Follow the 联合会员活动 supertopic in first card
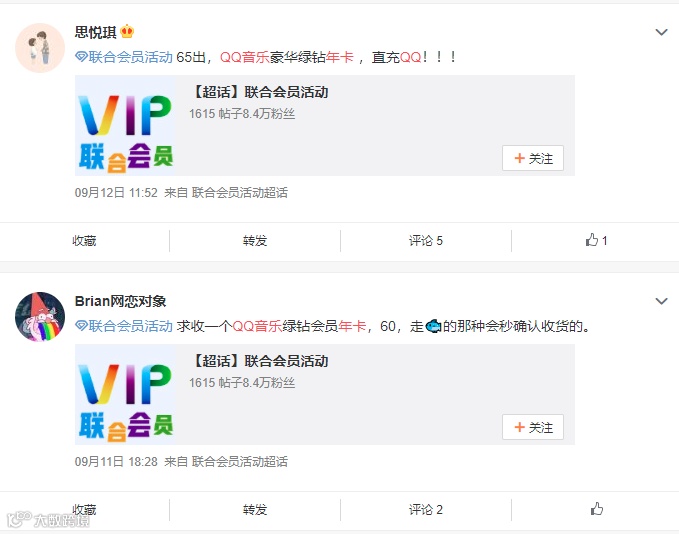 coord(533,158)
